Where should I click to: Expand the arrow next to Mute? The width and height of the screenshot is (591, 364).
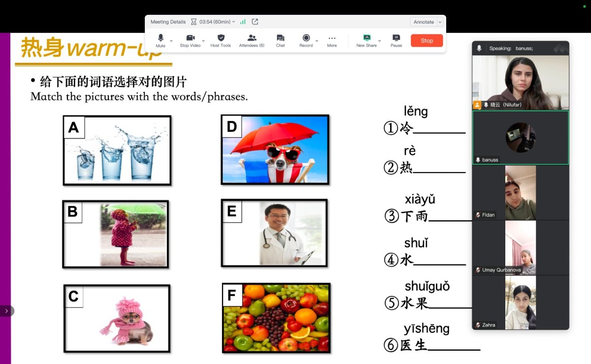(x=171, y=41)
